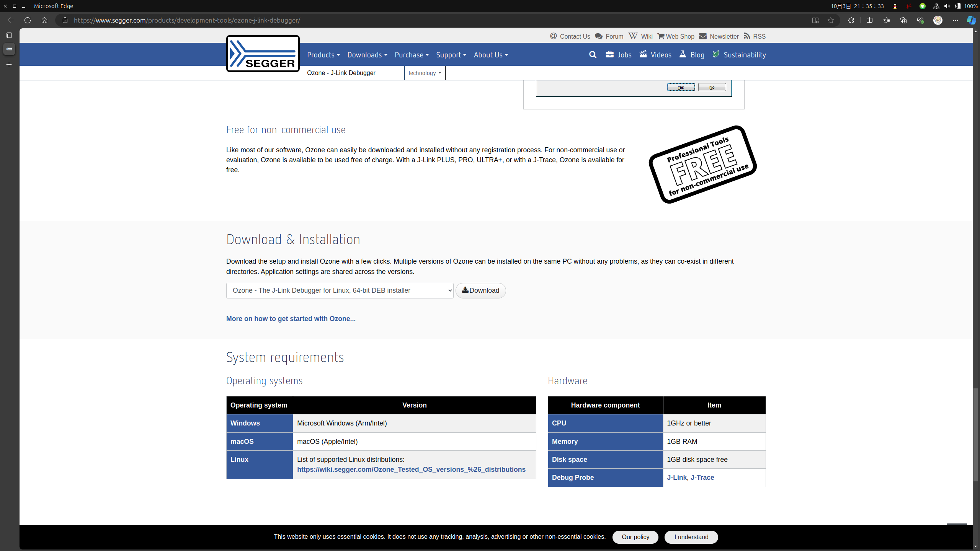Open the Support menu

coord(451,55)
